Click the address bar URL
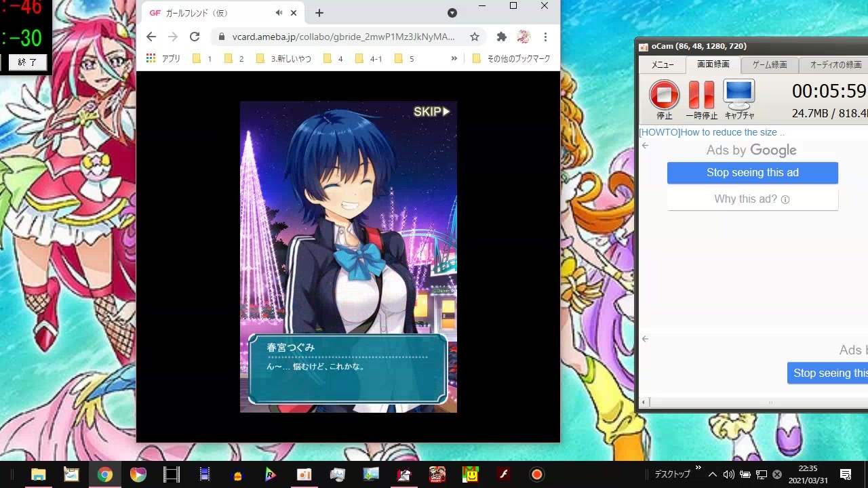This screenshot has height=488, width=868. pos(343,37)
